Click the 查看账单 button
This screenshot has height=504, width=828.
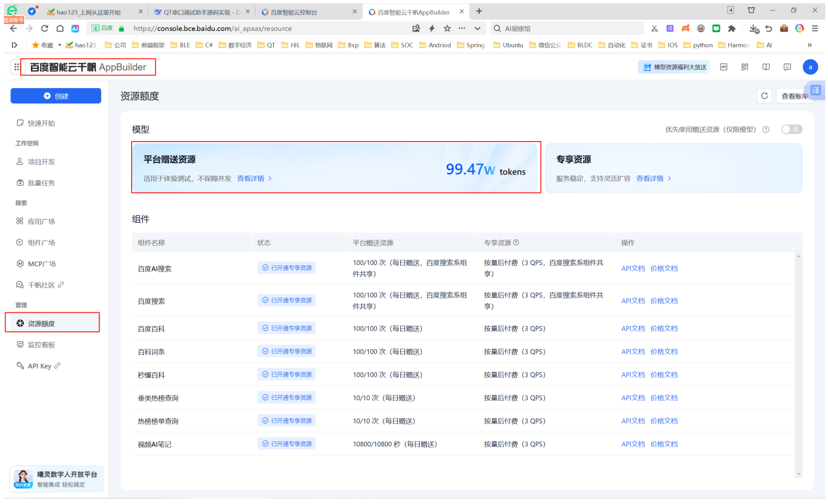794,96
